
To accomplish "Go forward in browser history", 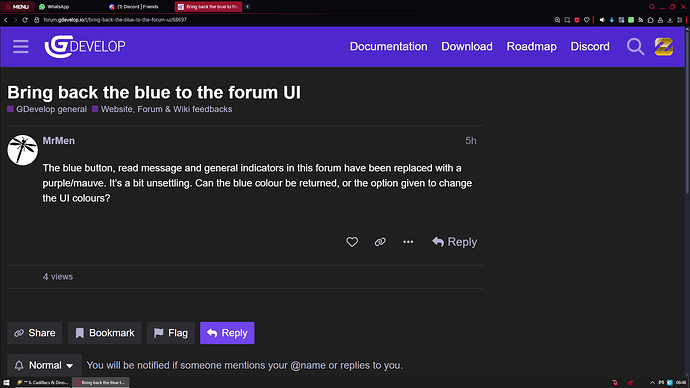I will click(15, 20).
